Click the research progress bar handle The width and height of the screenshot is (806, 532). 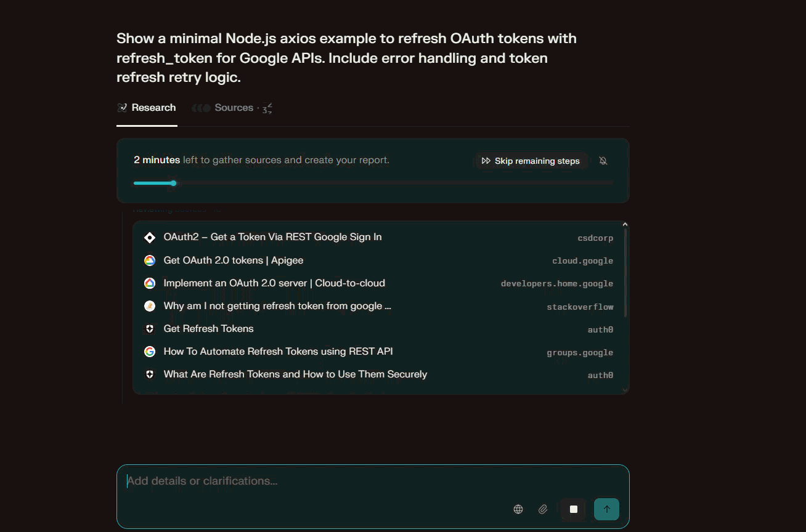174,183
